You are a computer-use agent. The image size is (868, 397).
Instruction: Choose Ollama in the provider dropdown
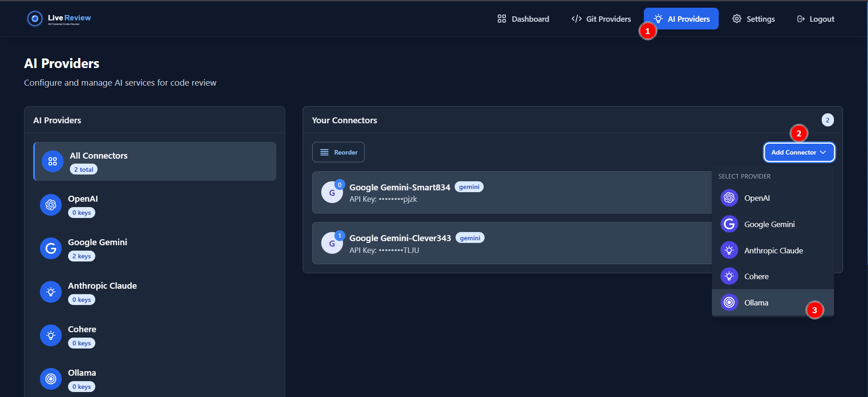click(756, 303)
